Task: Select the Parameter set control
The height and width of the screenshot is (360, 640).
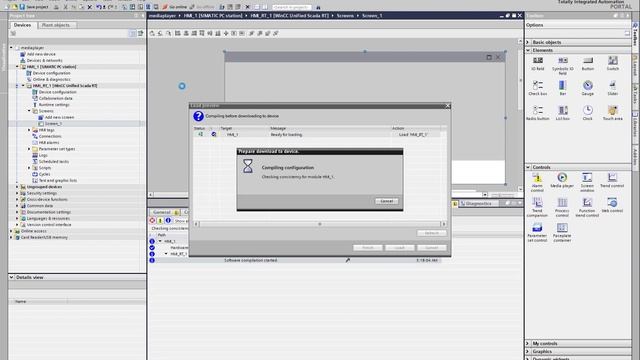Action: click(x=537, y=233)
